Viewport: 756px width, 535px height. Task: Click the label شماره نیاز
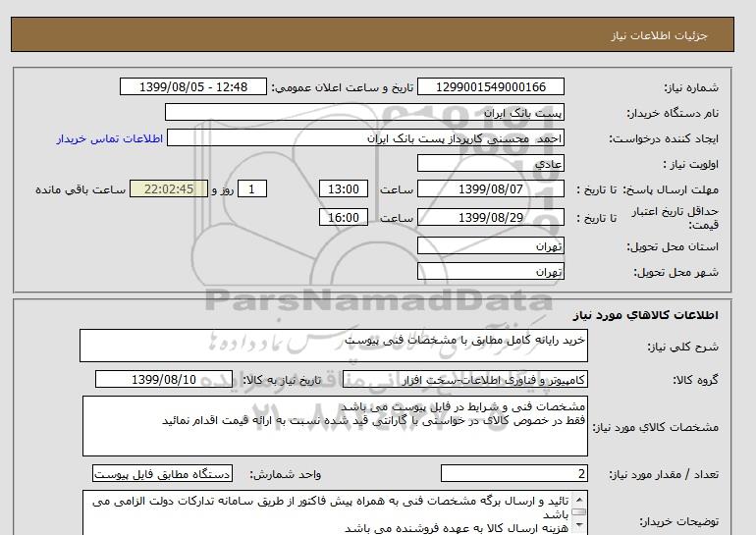click(691, 87)
